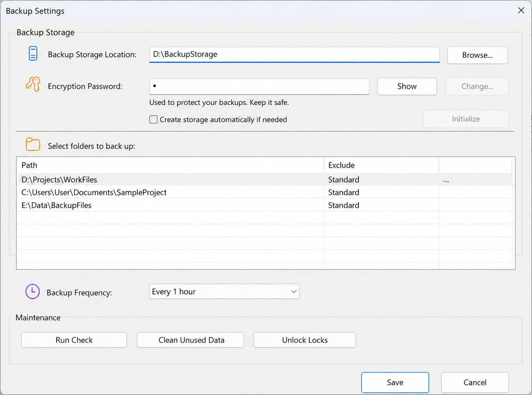Click Standard exclude cell for SampleProject

[381, 192]
